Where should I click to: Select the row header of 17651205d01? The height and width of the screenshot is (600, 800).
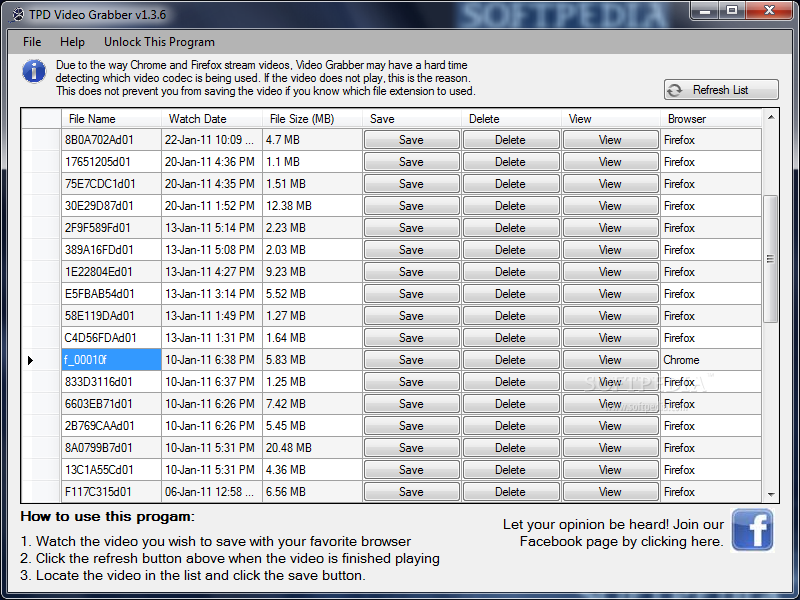click(41, 162)
